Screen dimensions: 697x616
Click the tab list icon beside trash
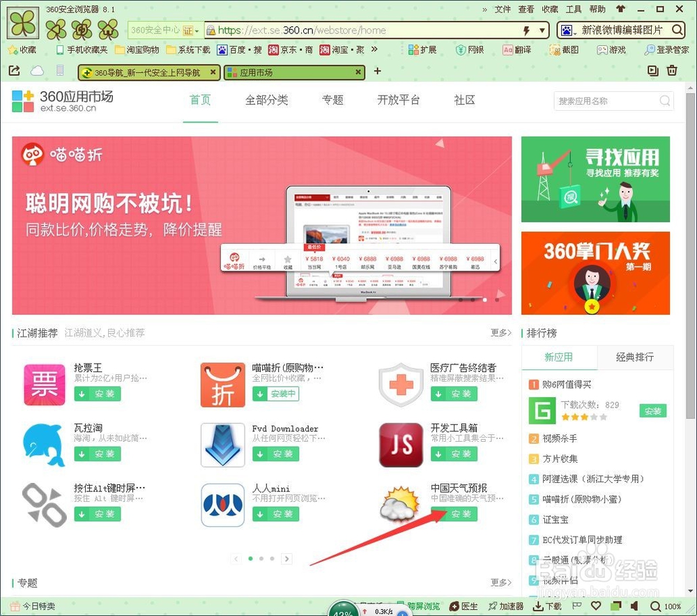pyautogui.click(x=652, y=70)
